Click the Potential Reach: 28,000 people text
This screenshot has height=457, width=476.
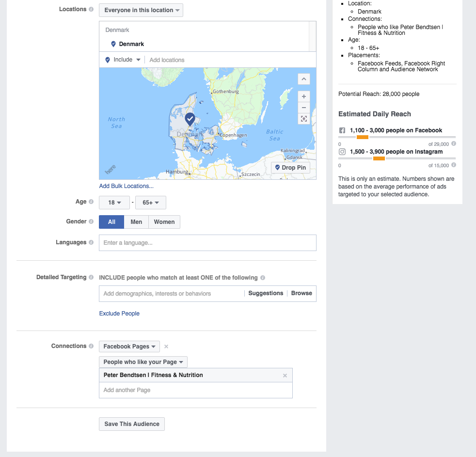379,94
